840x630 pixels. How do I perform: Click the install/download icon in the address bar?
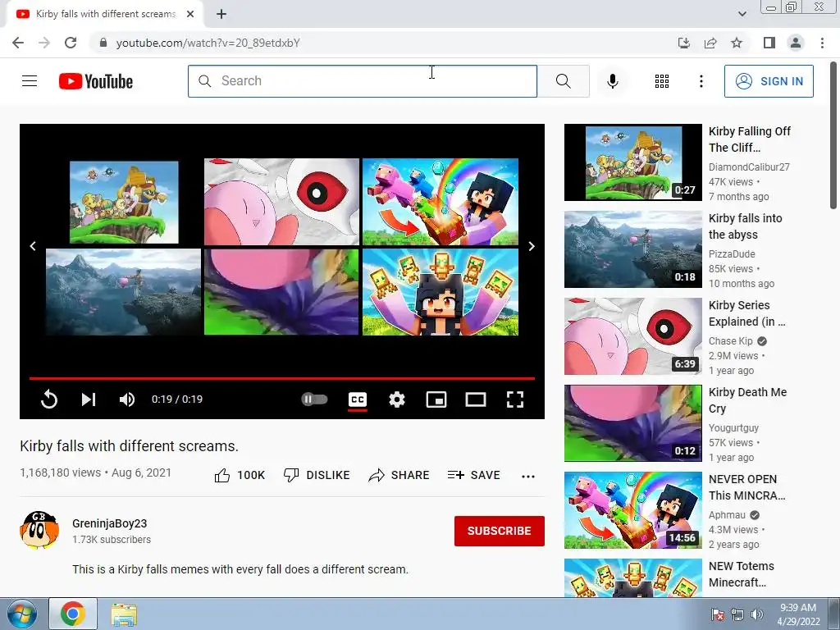click(684, 43)
